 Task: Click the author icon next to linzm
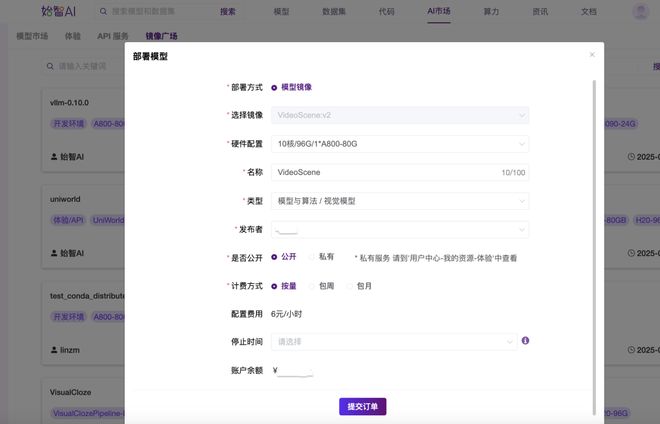(54, 350)
